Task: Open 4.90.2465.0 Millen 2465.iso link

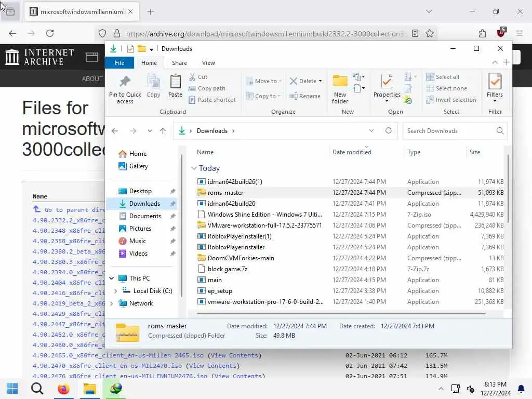Action: click(118, 355)
